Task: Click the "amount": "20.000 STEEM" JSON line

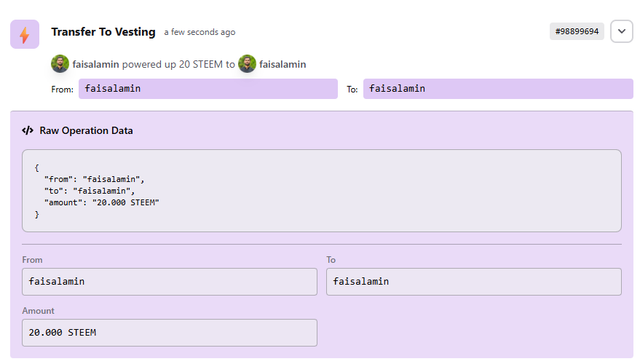Action: point(102,202)
